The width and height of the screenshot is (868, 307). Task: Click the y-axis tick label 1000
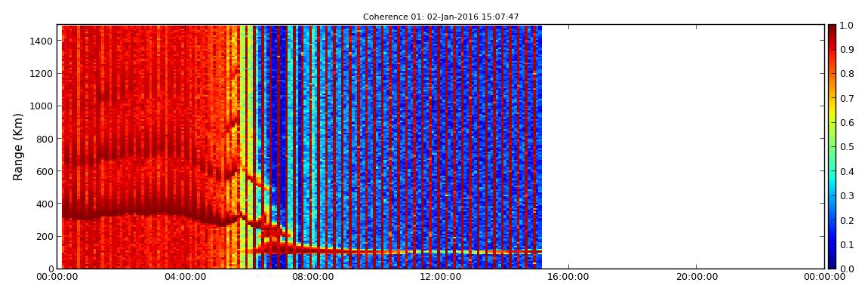[x=42, y=106]
